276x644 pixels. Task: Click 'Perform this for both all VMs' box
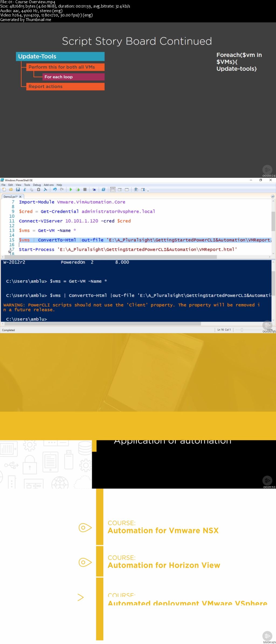[x=65, y=67]
